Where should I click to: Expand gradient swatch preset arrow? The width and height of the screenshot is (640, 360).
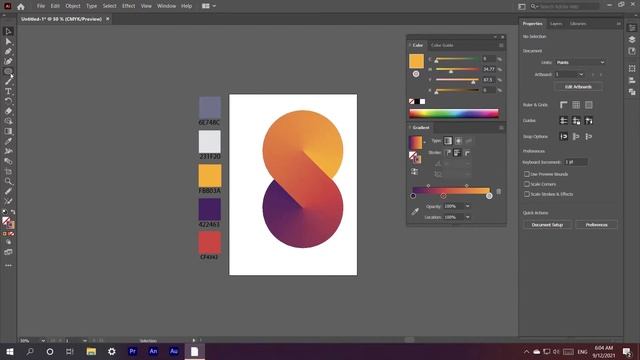point(424,142)
